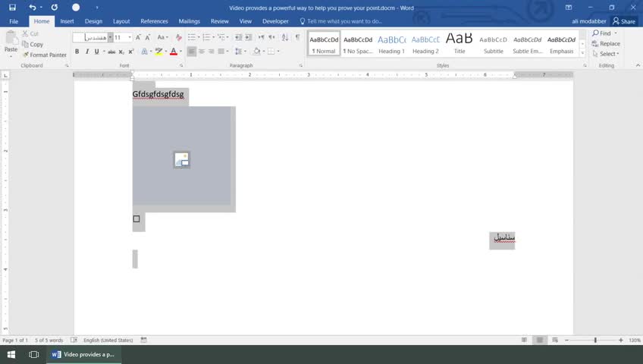Click the Paste button

point(11,43)
